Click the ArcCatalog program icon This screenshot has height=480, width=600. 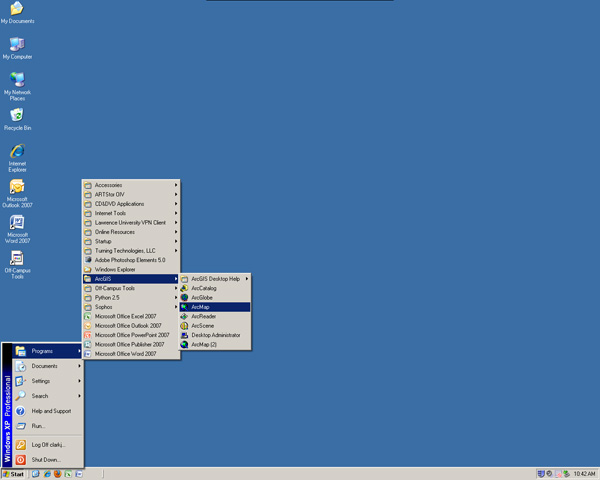(x=184, y=288)
